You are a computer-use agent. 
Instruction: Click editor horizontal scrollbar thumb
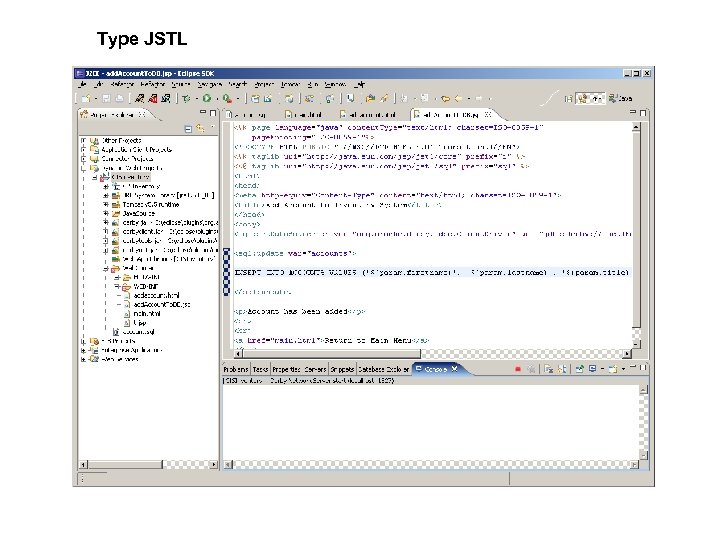tap(331, 354)
